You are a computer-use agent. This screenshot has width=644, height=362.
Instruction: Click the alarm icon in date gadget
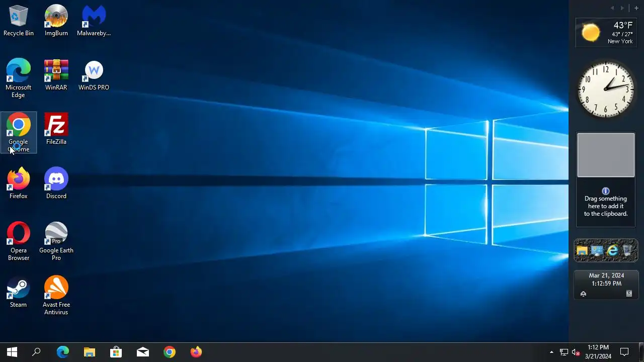(x=583, y=294)
